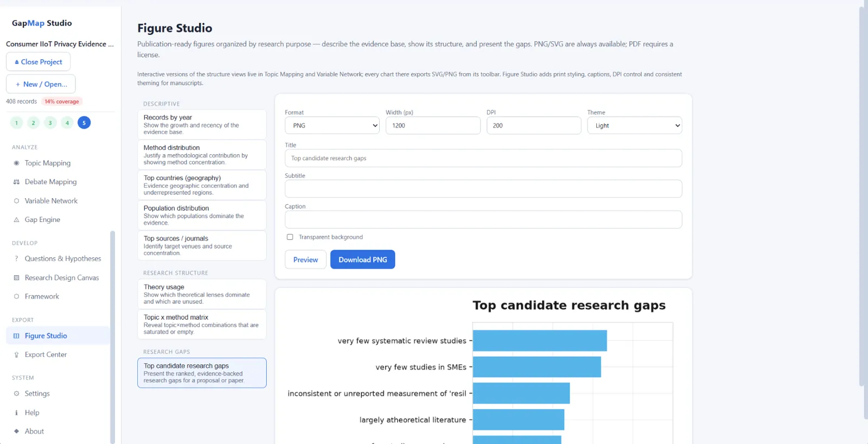Click the sidebar vertical scrollbar
The image size is (868, 444).
coord(113,337)
